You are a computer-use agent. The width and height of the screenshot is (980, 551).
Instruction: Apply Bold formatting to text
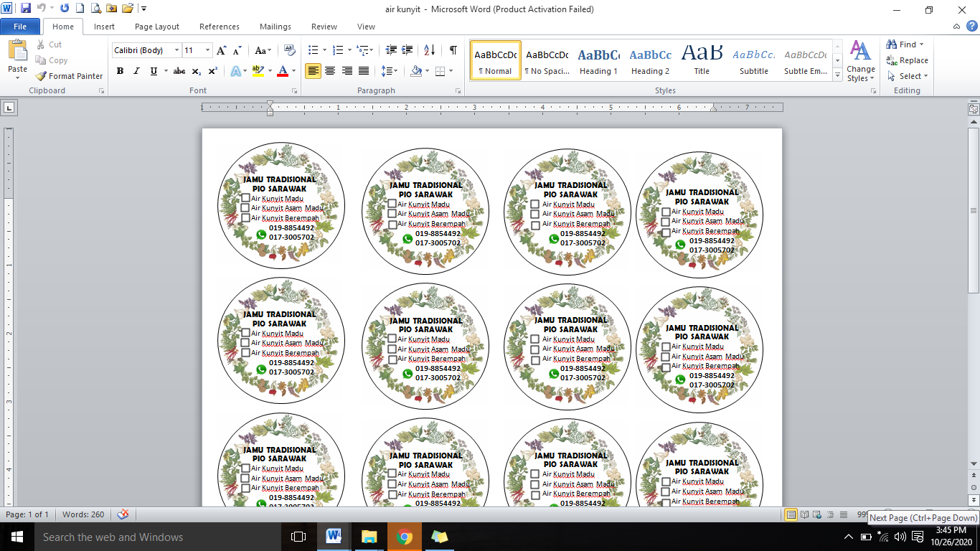(x=120, y=71)
